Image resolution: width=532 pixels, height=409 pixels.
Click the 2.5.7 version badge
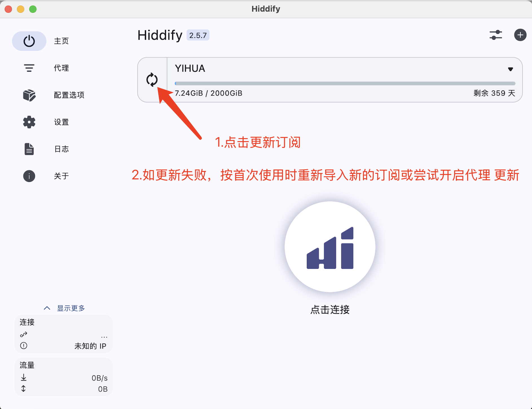[198, 35]
